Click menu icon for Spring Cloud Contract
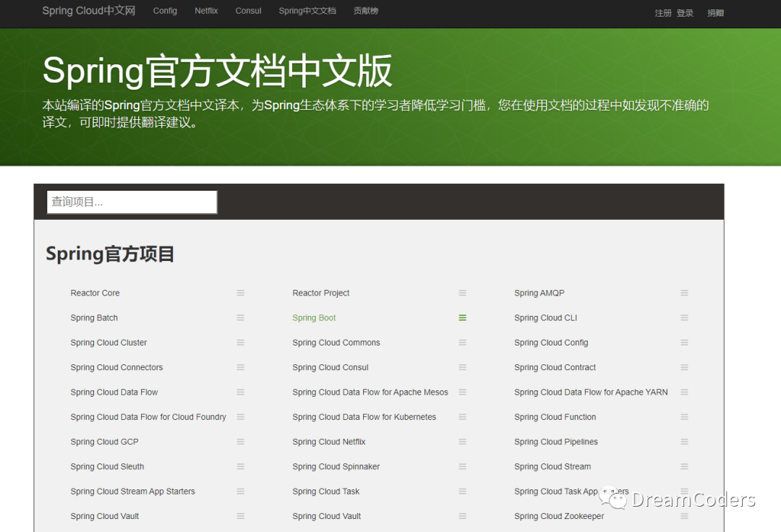Image resolution: width=781 pixels, height=532 pixels. [684, 367]
